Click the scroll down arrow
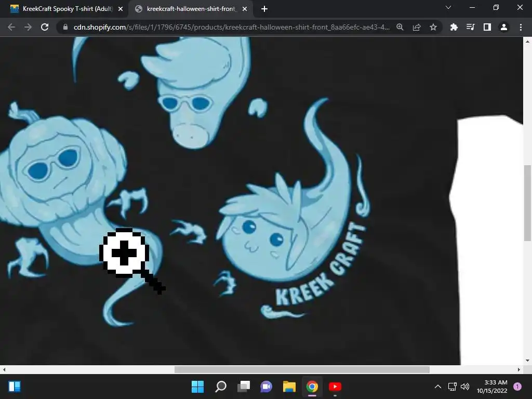The width and height of the screenshot is (532, 399). pos(527,361)
